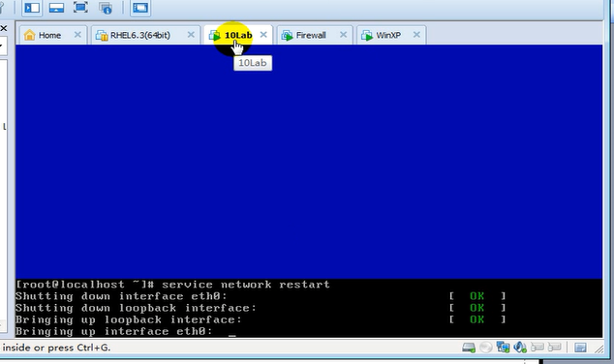Close the Firewall tab
Viewport: 614px width, 364px height.
point(344,35)
